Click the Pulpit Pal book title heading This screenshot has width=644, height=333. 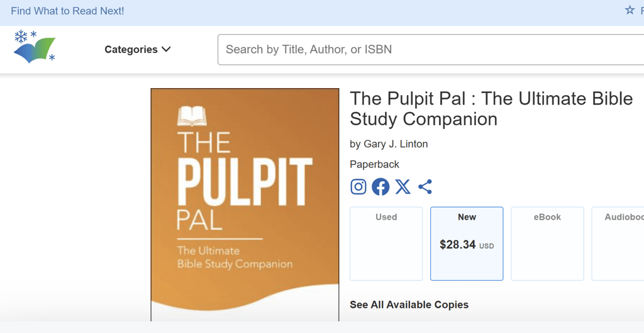point(491,109)
